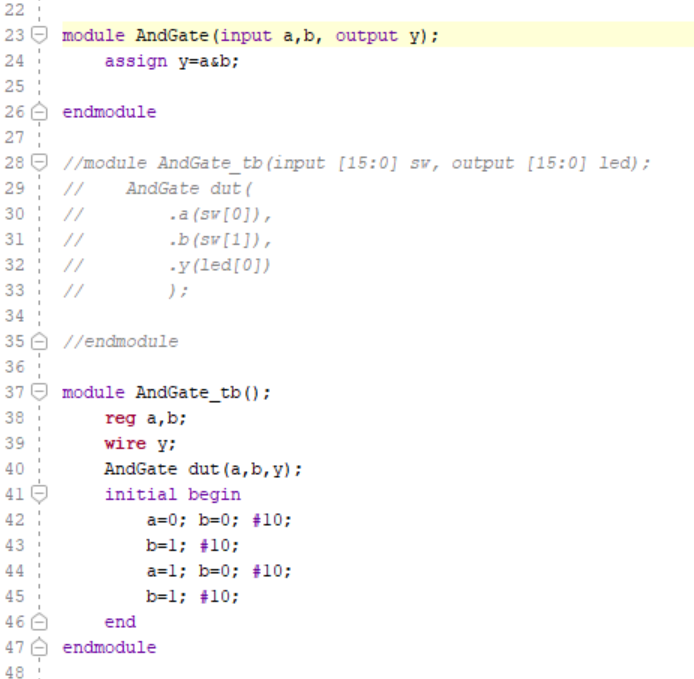Click the fold end marker on line 47
The height and width of the screenshot is (679, 694).
[40, 647]
